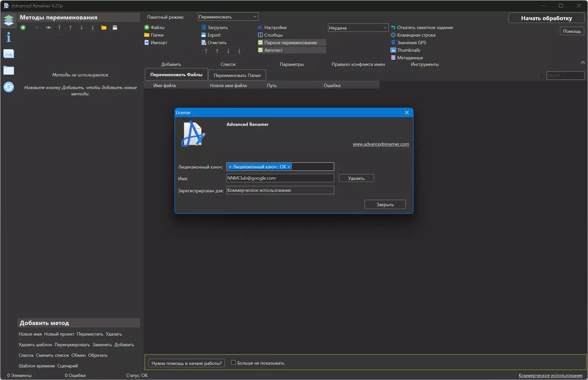Screen dimensions: 588x380
Task: Click the Откатить пакетное задание undo icon
Action: (393, 27)
